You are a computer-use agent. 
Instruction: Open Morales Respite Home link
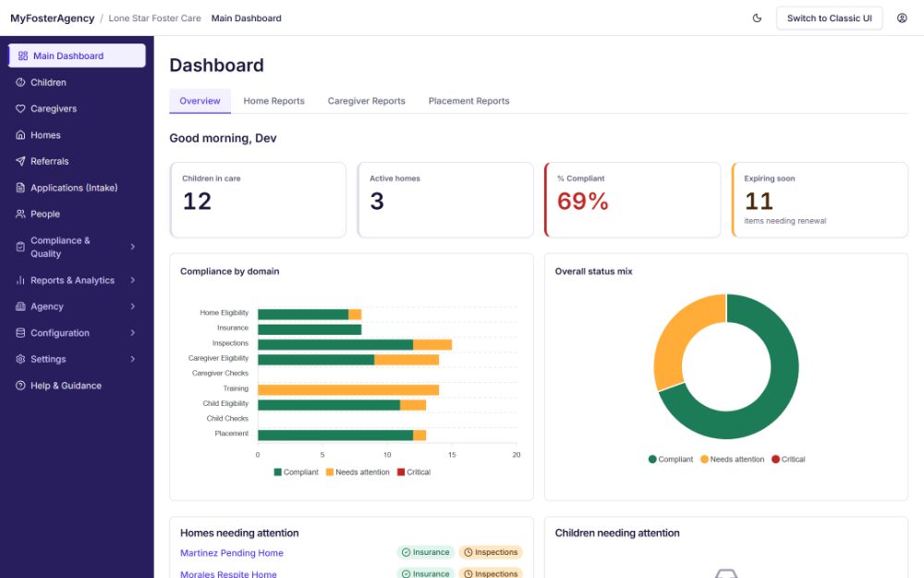click(228, 574)
